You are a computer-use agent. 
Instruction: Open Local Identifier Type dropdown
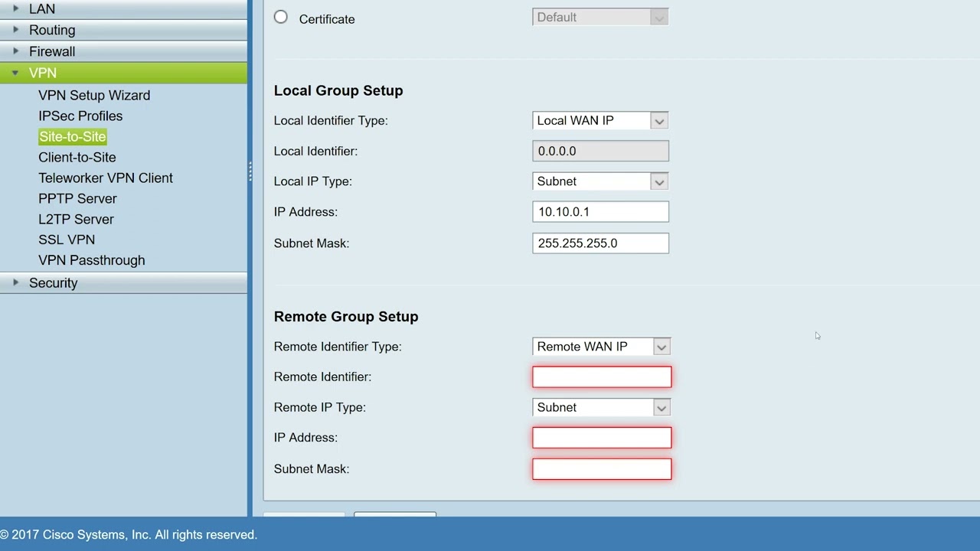(600, 120)
